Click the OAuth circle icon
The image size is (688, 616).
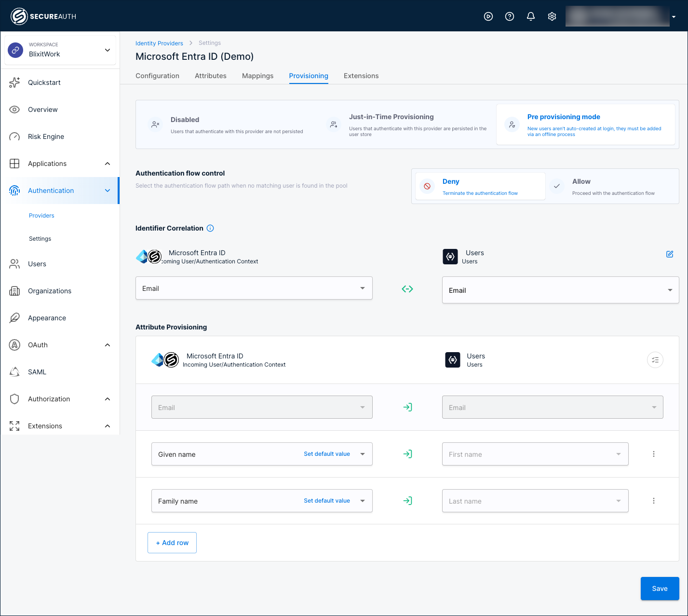[x=14, y=345]
